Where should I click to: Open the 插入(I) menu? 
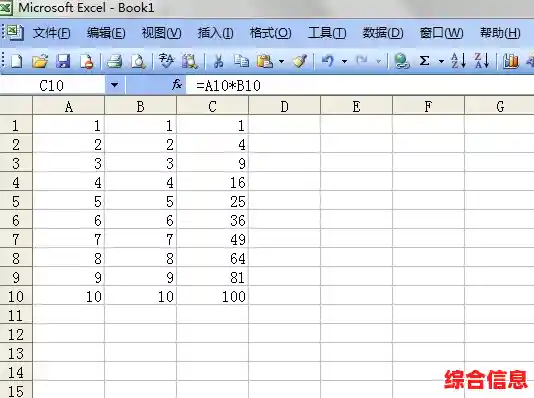point(216,33)
